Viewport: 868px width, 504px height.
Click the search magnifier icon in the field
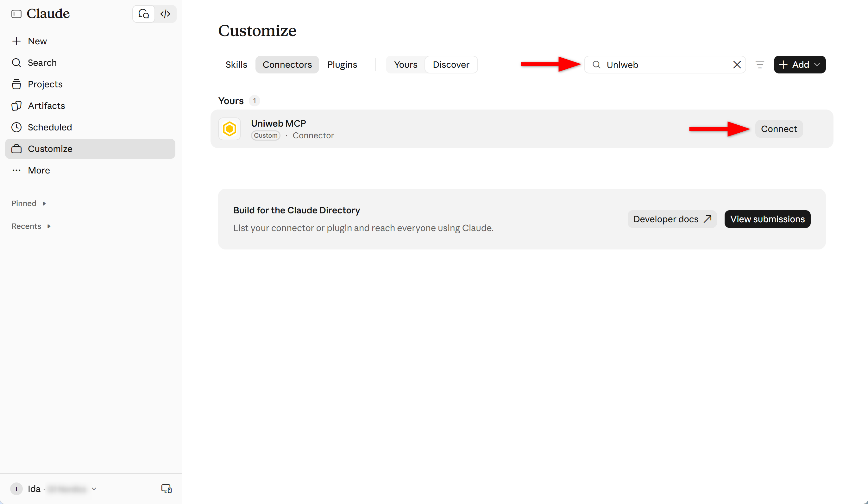point(597,65)
